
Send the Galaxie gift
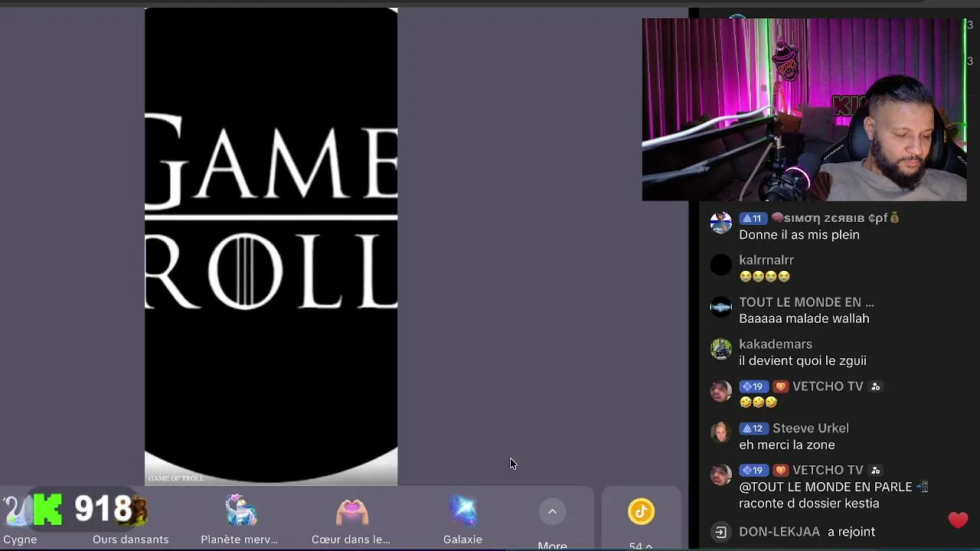462,520
